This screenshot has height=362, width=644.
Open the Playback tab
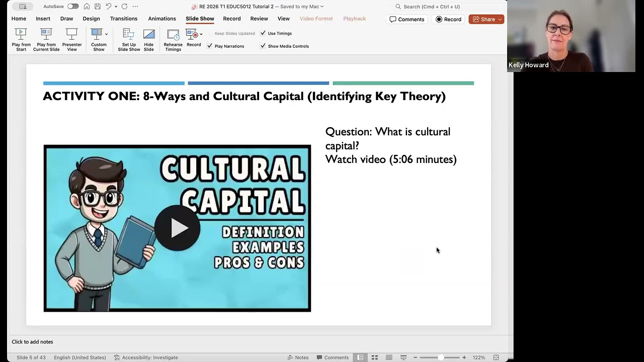click(354, 19)
